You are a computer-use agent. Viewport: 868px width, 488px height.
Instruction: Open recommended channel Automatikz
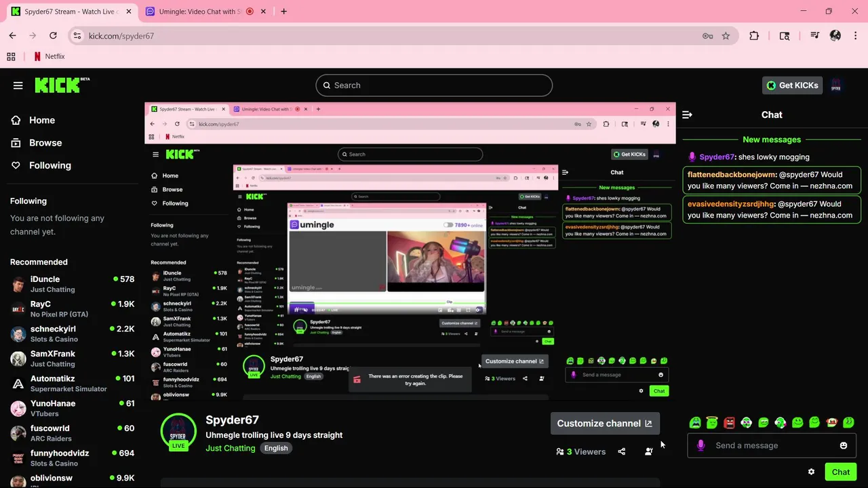[72, 384]
